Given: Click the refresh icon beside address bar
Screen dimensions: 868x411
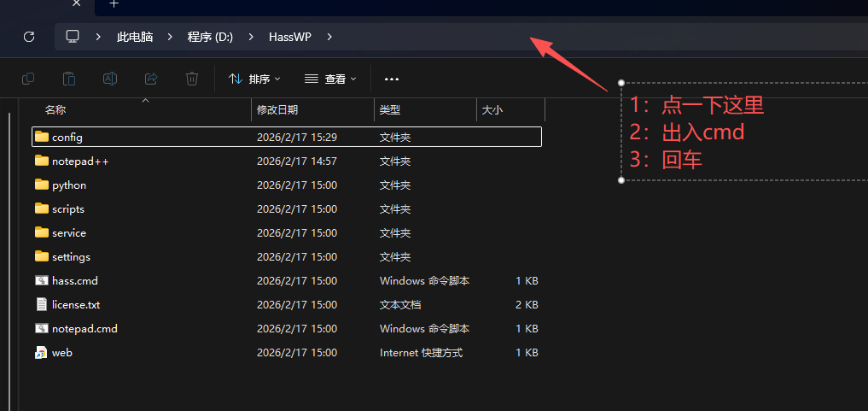Looking at the screenshot, I should pos(29,37).
